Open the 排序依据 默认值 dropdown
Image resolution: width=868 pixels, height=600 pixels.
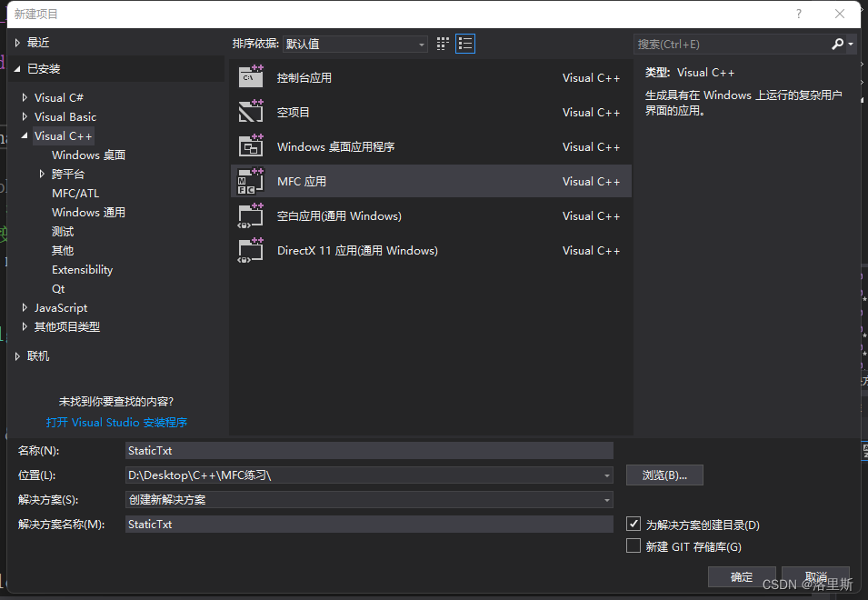coord(354,44)
